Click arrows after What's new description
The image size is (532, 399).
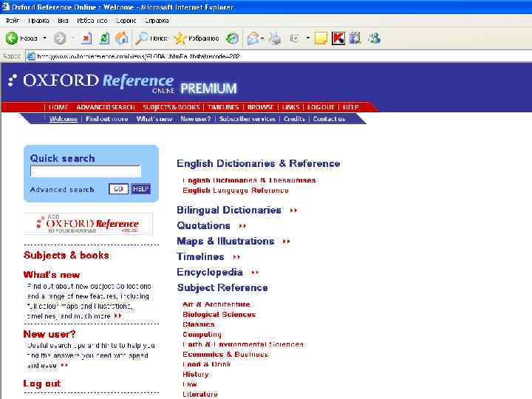(117, 316)
